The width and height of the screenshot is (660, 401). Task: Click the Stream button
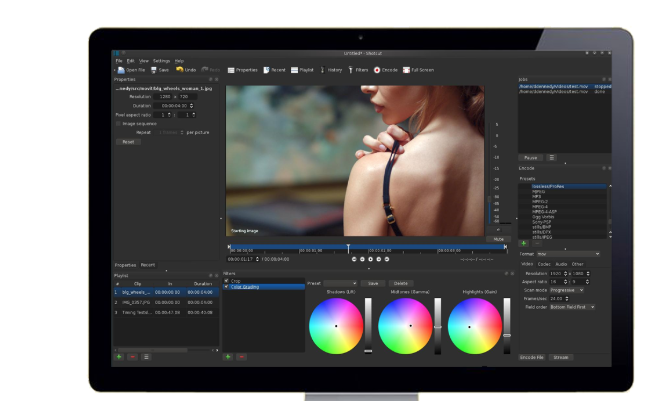coord(561,357)
